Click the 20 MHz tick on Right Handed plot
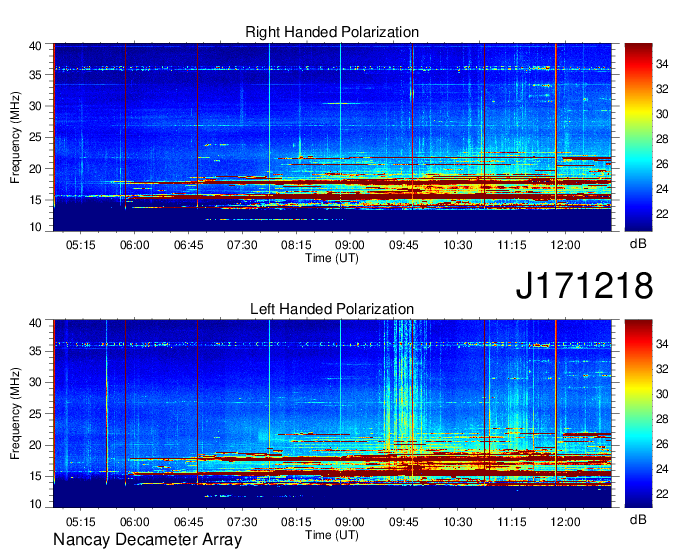Image resolution: width=680 pixels, height=552 pixels. (36, 169)
